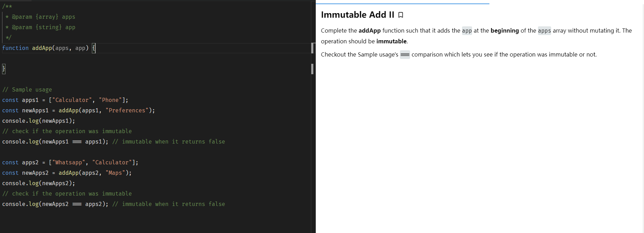
Task: Click '@param {string} app' doc comment
Action: (43, 27)
